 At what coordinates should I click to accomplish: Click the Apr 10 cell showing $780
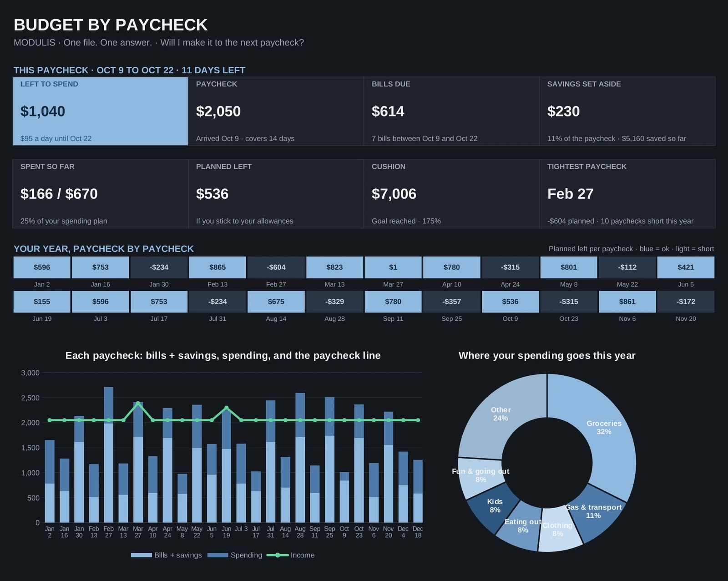[452, 267]
